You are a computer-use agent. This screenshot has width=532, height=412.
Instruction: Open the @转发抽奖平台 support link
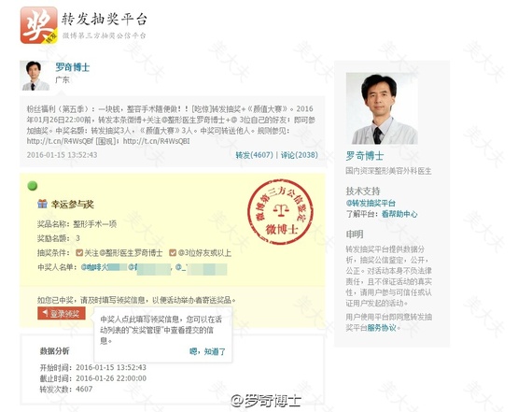tap(371, 203)
